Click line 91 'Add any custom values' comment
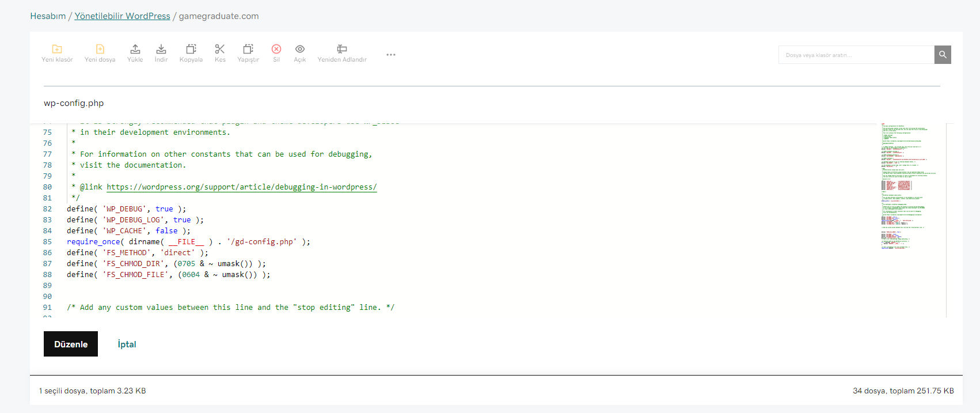The width and height of the screenshot is (980, 413). (x=231, y=308)
